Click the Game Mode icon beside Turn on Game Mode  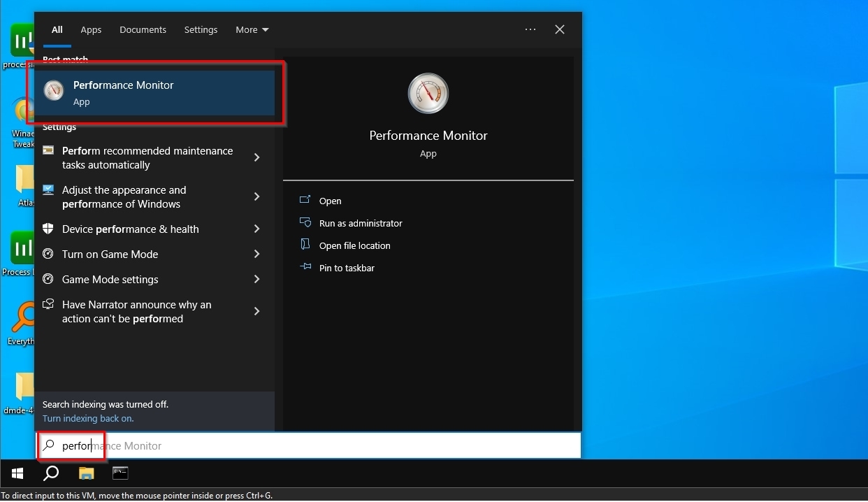pos(48,254)
